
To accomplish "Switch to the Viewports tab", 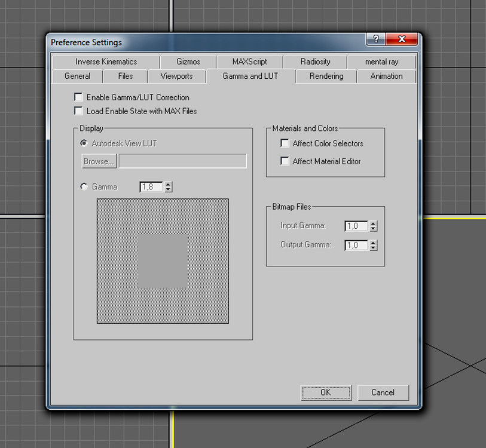I will coord(177,76).
